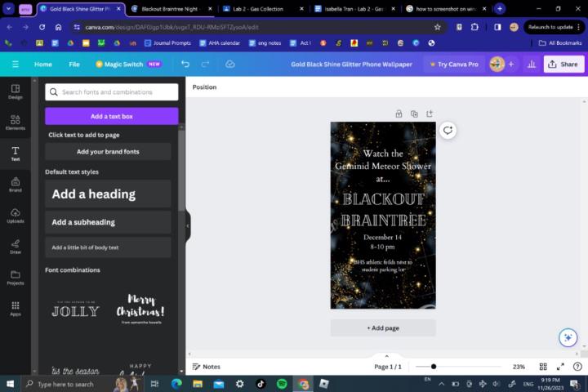Select the Draw tool

click(16, 247)
